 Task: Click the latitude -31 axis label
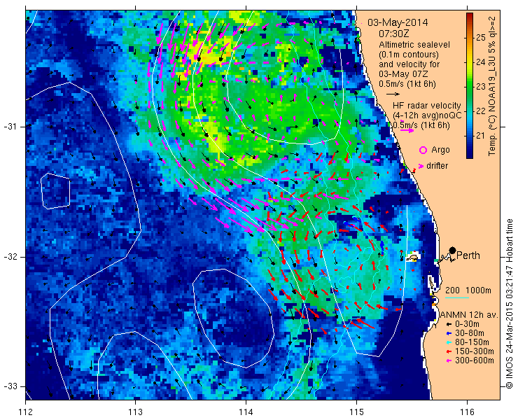[x=10, y=127]
